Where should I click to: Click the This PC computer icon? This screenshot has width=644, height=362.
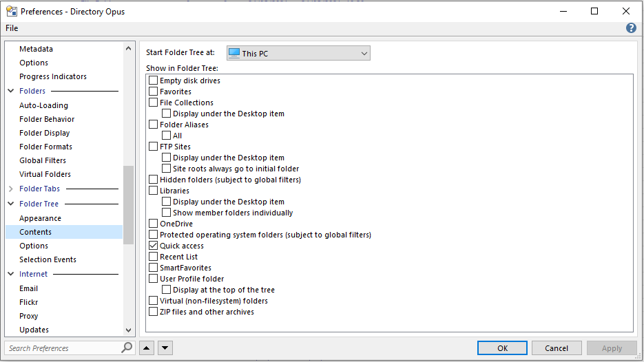(234, 53)
